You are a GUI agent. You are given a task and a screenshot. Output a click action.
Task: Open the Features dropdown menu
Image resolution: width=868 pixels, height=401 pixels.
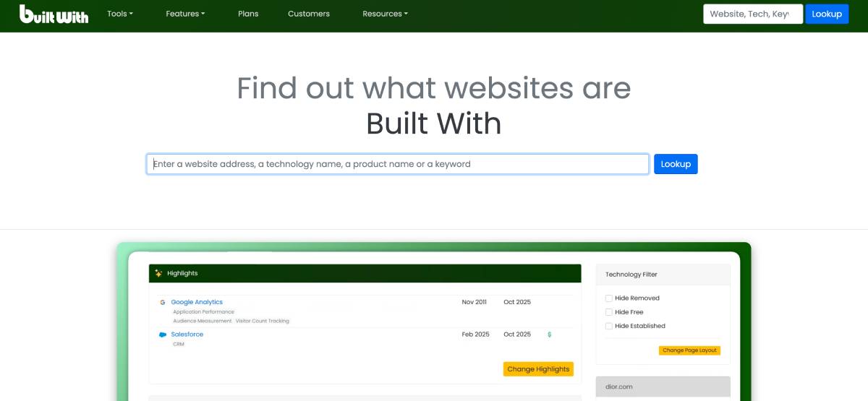click(x=185, y=14)
